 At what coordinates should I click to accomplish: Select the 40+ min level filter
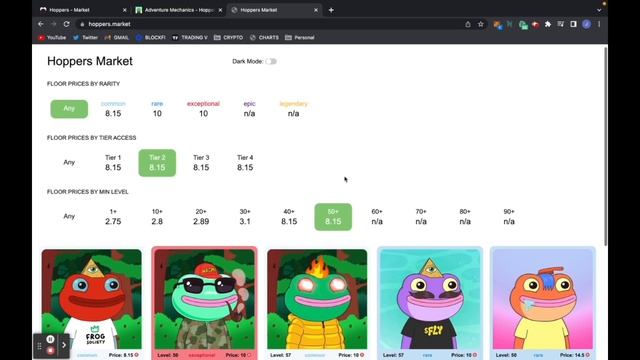tap(289, 216)
